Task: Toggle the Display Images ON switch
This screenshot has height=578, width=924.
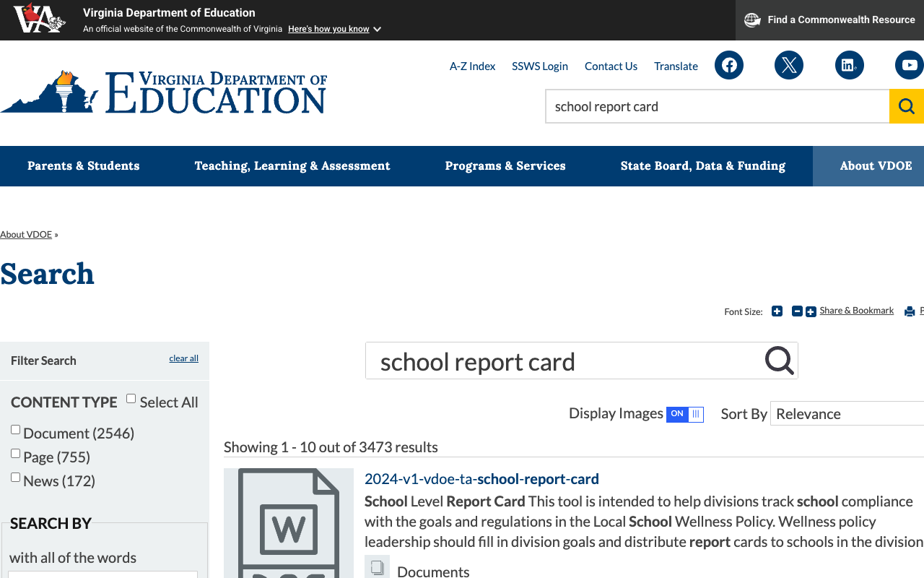Action: tap(684, 414)
